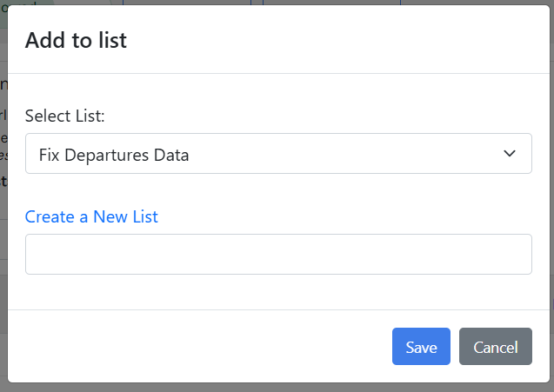The image size is (554, 392).
Task: Cancel adding to the list
Action: click(x=495, y=347)
